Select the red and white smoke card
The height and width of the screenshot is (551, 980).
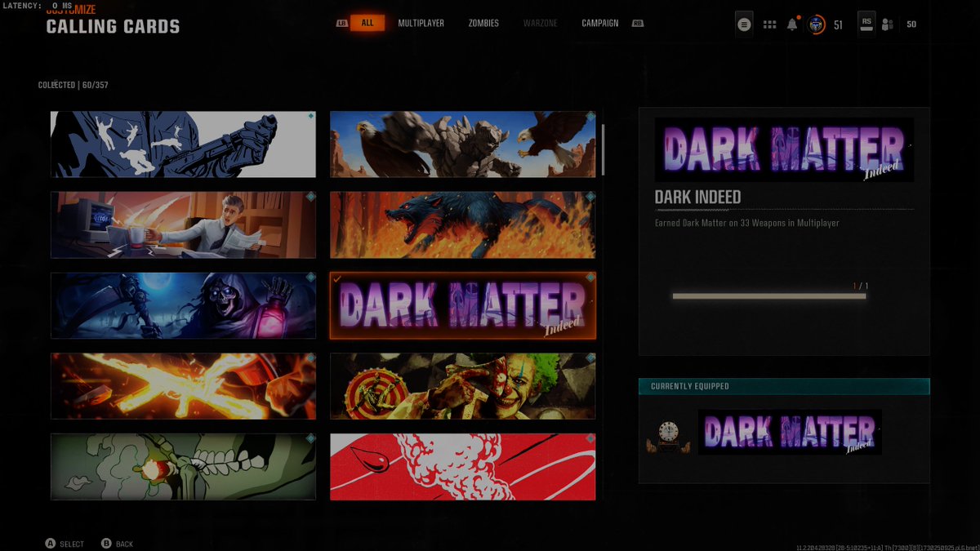(462, 467)
